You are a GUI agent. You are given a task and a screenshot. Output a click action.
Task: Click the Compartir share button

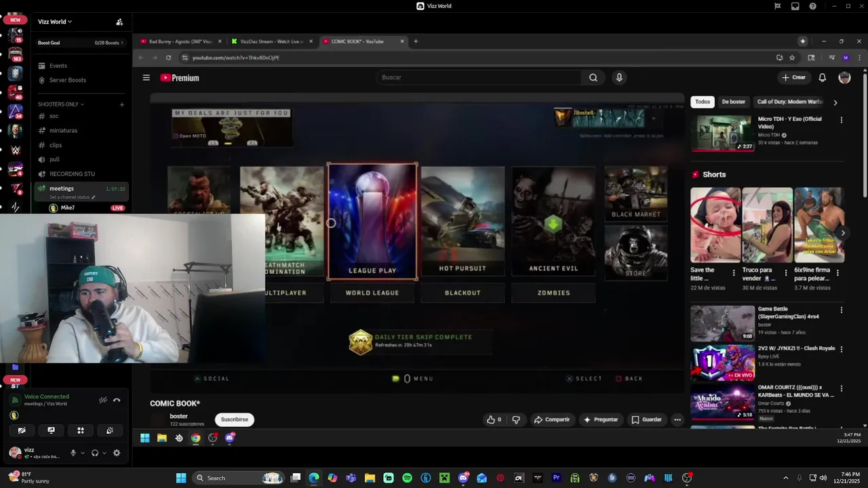pos(552,420)
